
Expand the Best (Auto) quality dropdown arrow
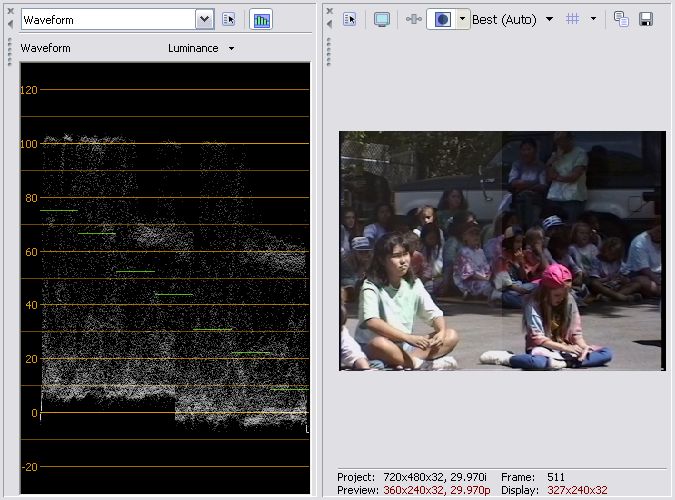coord(550,19)
